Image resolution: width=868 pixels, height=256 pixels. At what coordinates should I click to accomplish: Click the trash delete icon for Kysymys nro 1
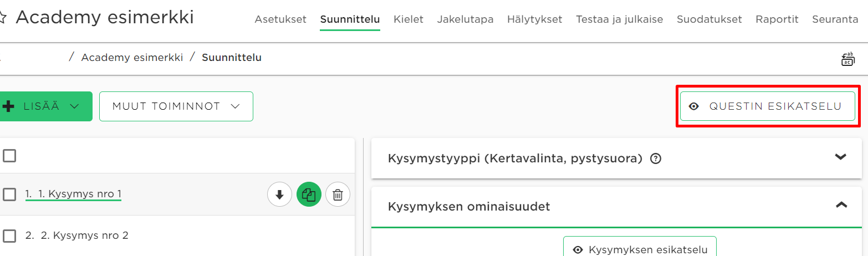(x=338, y=194)
